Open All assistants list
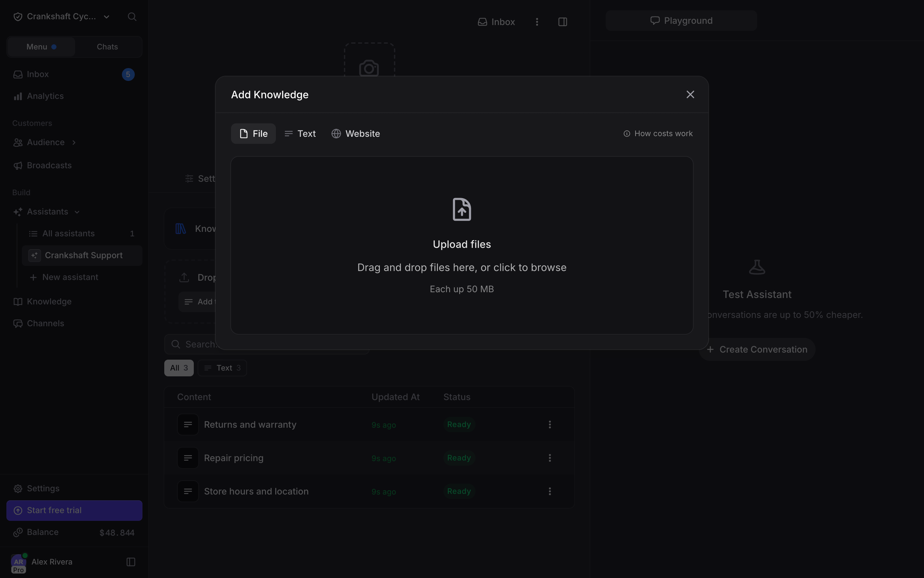The image size is (924, 578). coord(82,233)
